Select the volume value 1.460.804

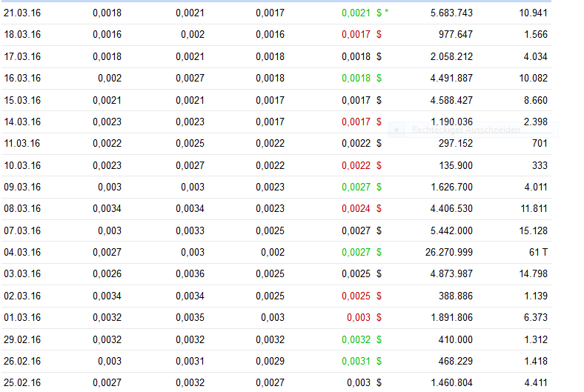coord(451,382)
